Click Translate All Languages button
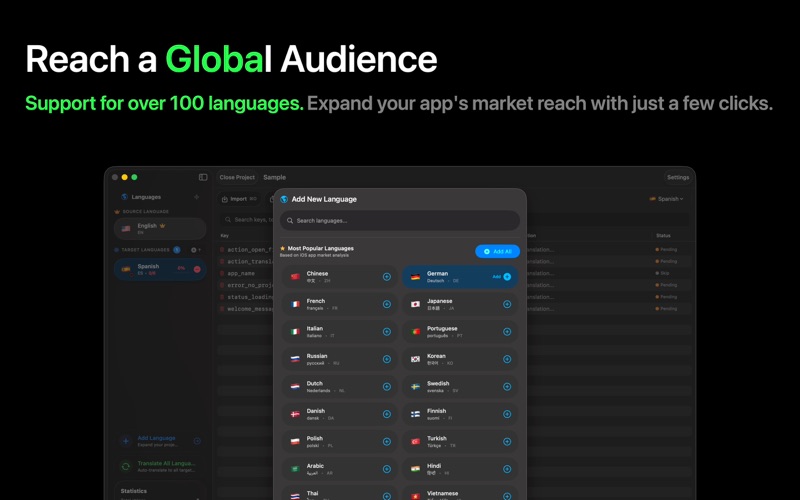800x500 pixels. click(x=160, y=466)
